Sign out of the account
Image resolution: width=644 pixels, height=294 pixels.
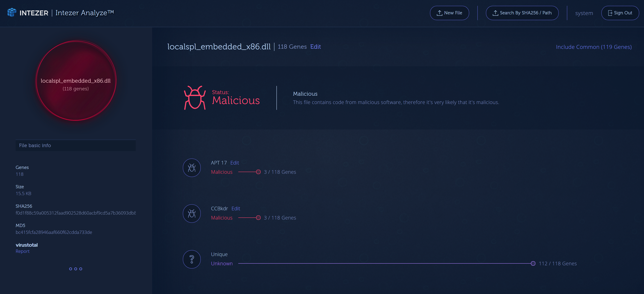(x=620, y=13)
